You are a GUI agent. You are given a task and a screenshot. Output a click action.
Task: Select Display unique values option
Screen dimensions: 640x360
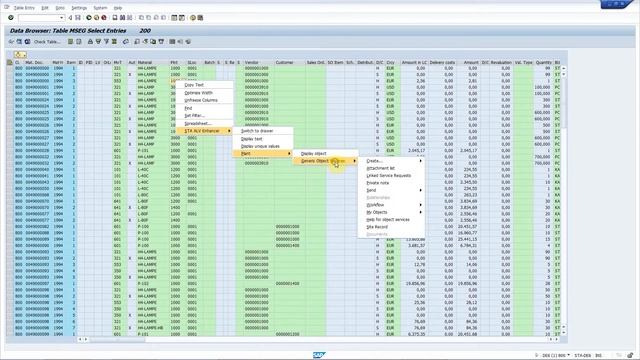click(x=262, y=146)
